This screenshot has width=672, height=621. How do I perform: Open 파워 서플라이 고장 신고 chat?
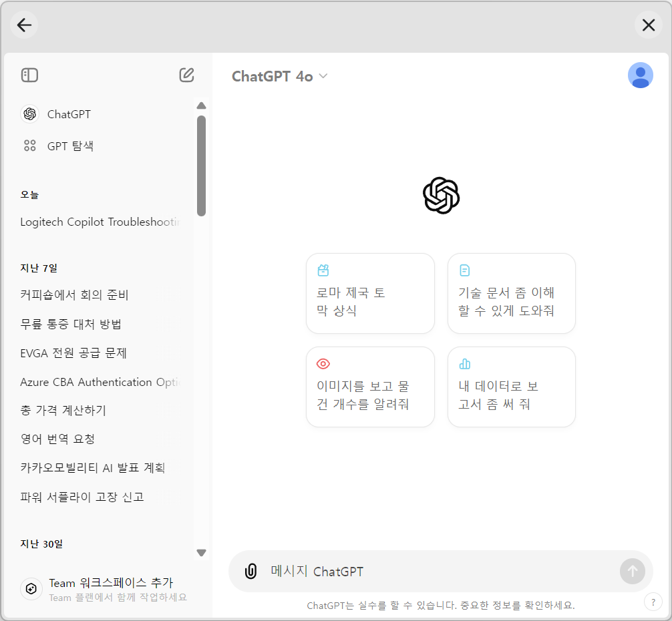click(82, 497)
